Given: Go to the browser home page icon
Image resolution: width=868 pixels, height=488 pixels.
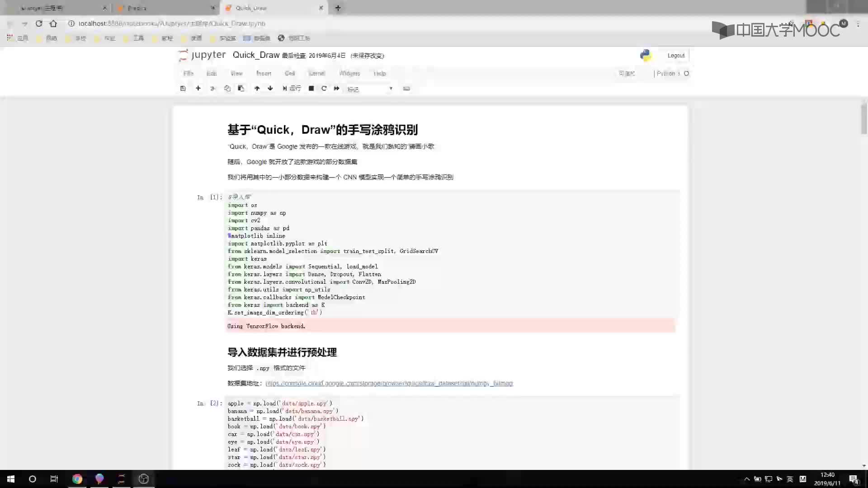Looking at the screenshot, I should click(x=53, y=23).
